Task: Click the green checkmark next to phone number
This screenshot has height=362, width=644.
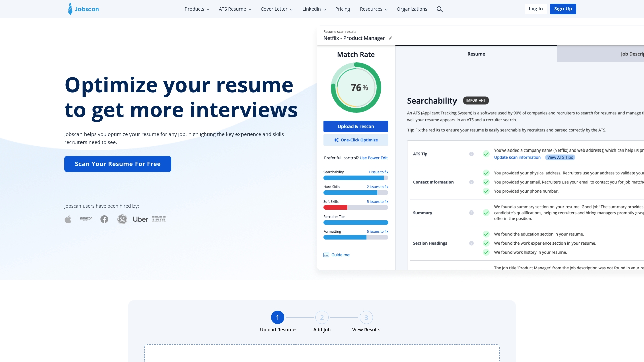Action: pos(486,191)
